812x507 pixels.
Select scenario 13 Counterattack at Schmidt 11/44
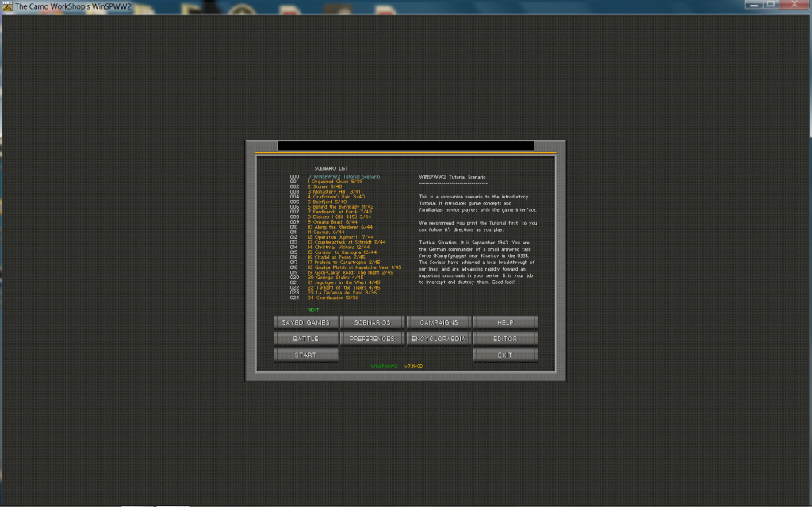coord(347,242)
